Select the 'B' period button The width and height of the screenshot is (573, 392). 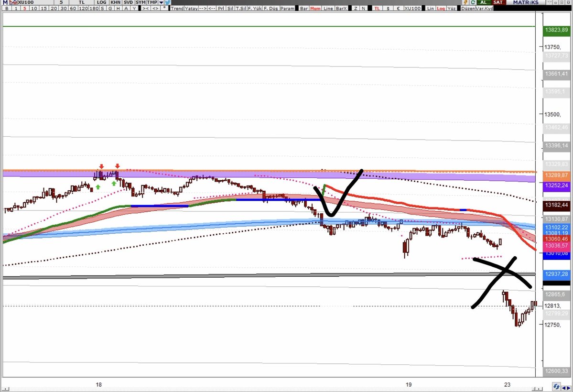click(x=7, y=8)
